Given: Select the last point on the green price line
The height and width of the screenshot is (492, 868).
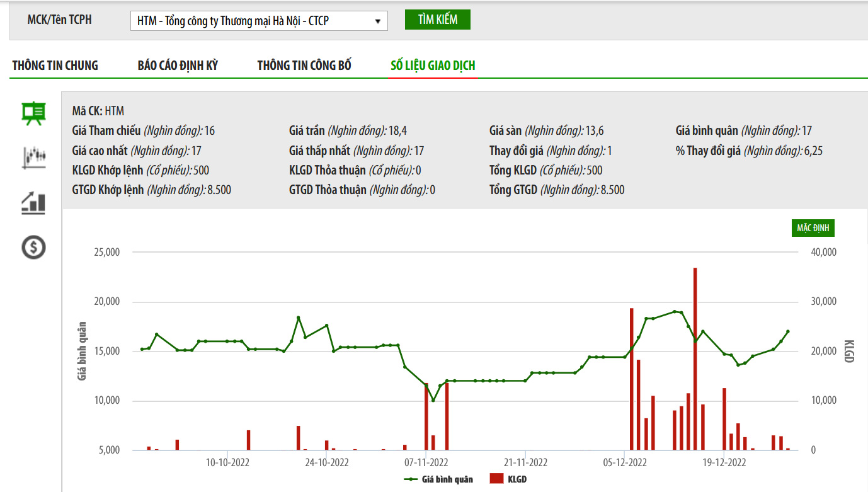Looking at the screenshot, I should coord(787,331).
